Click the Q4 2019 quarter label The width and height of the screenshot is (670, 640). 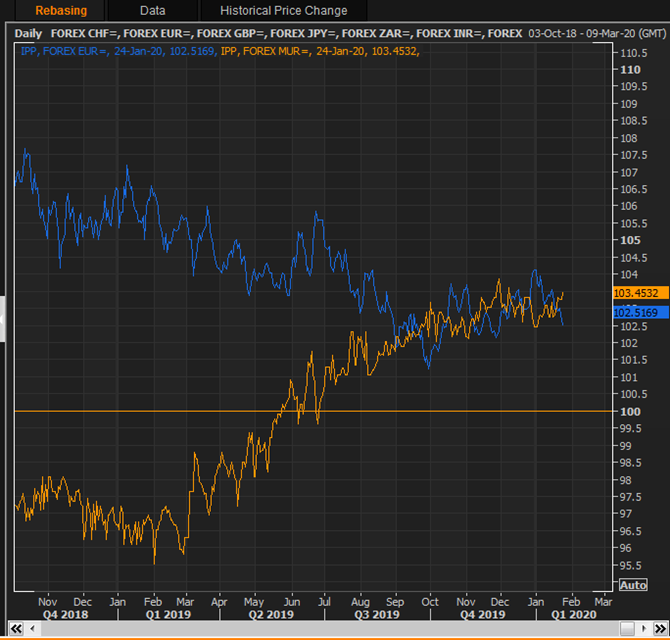pyautogui.click(x=482, y=614)
